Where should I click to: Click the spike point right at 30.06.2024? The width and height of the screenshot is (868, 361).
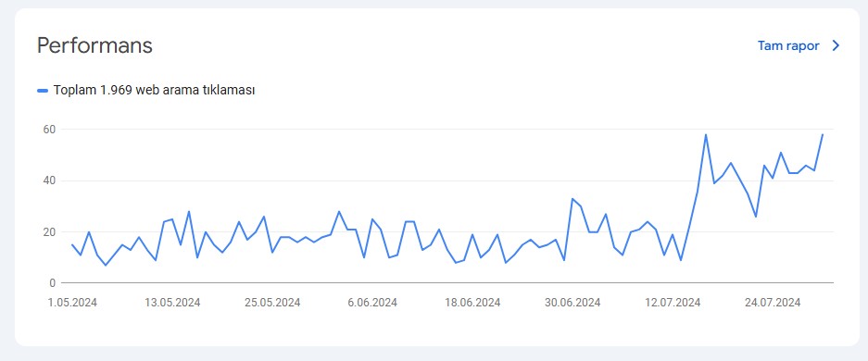point(572,198)
